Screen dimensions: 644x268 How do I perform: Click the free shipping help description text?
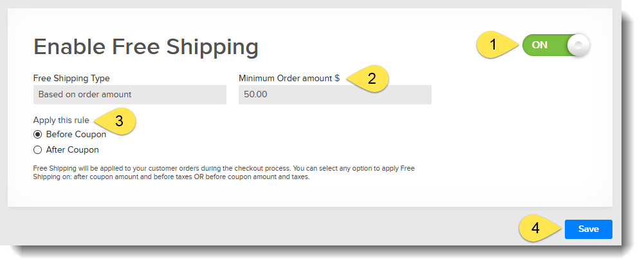[x=224, y=172]
